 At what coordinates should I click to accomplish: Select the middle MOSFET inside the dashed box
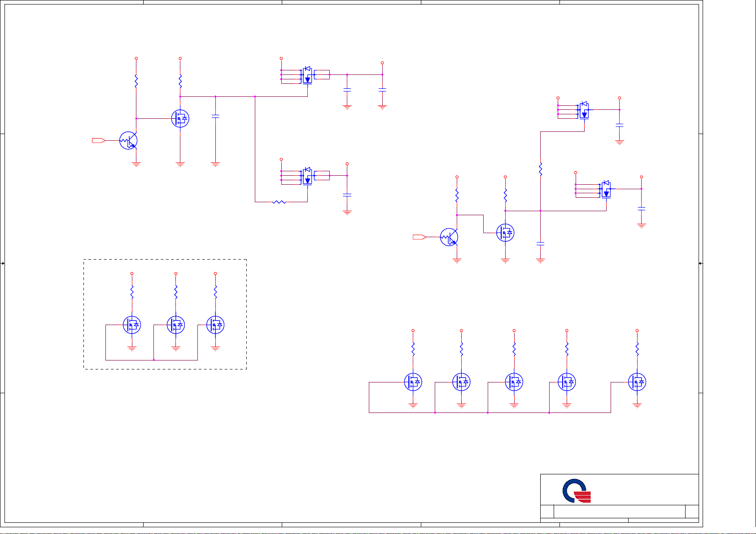(x=176, y=325)
